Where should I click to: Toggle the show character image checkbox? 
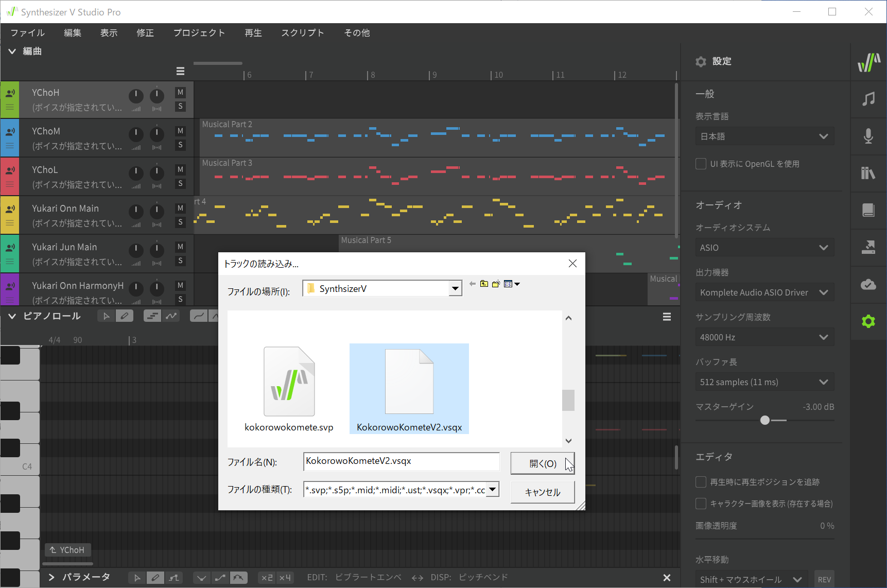click(701, 504)
